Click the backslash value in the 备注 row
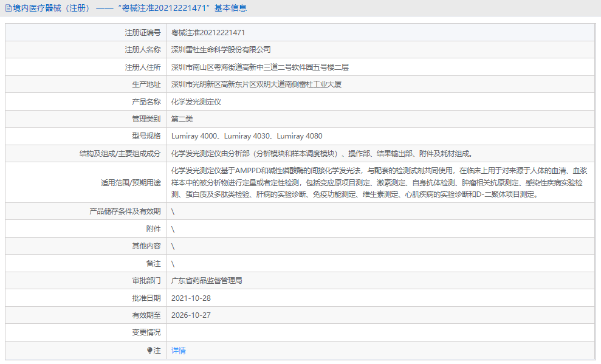 click(173, 264)
